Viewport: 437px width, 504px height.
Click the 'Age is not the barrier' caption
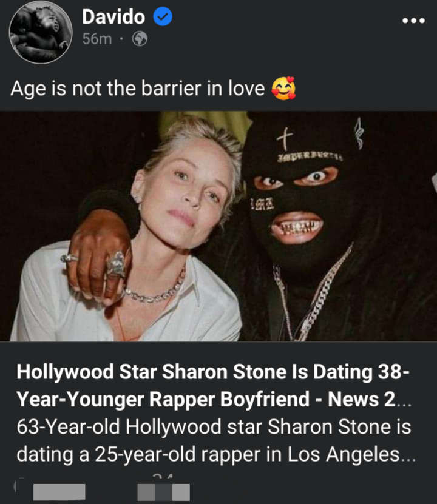[138, 89]
